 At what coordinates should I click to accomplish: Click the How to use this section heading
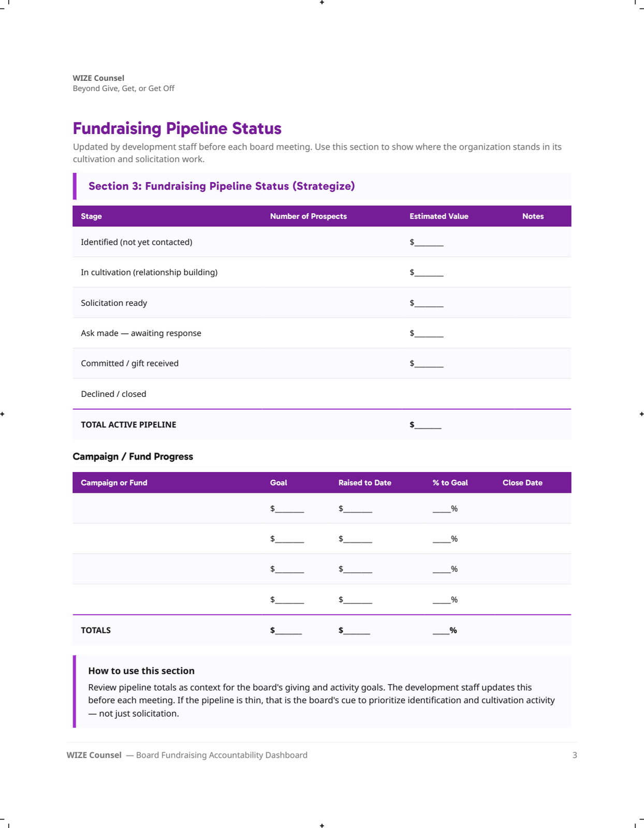141,671
